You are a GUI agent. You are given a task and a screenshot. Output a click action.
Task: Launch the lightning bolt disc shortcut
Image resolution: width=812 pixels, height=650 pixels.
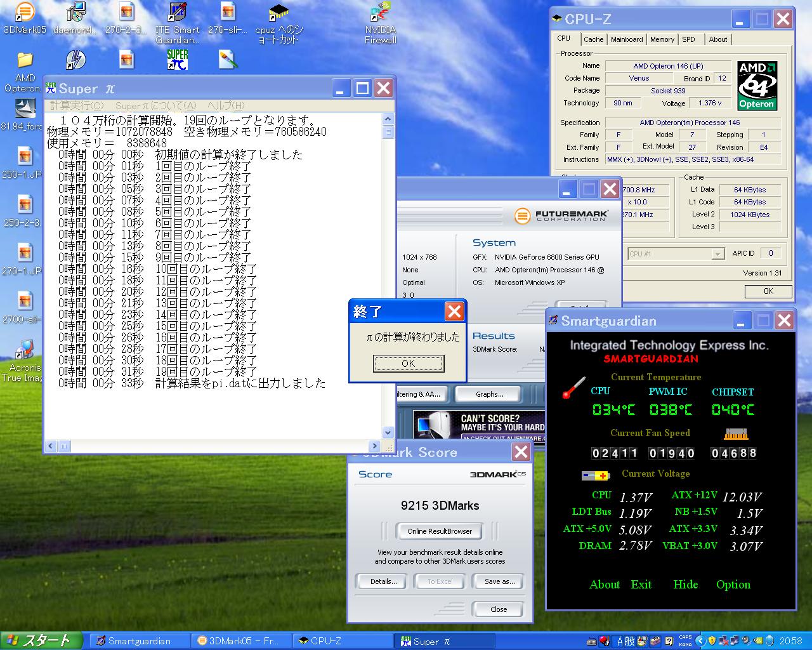point(75,60)
